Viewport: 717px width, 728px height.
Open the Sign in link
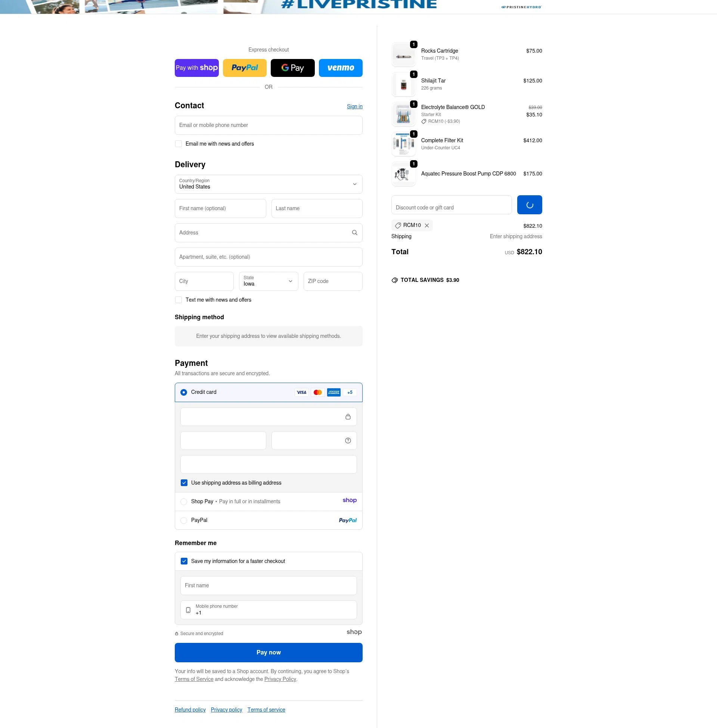(354, 106)
